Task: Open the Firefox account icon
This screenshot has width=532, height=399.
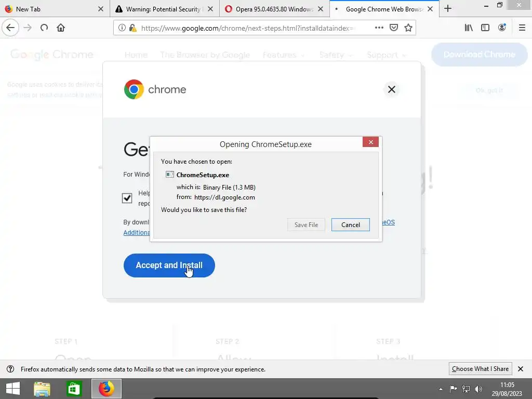Action: [x=502, y=28]
